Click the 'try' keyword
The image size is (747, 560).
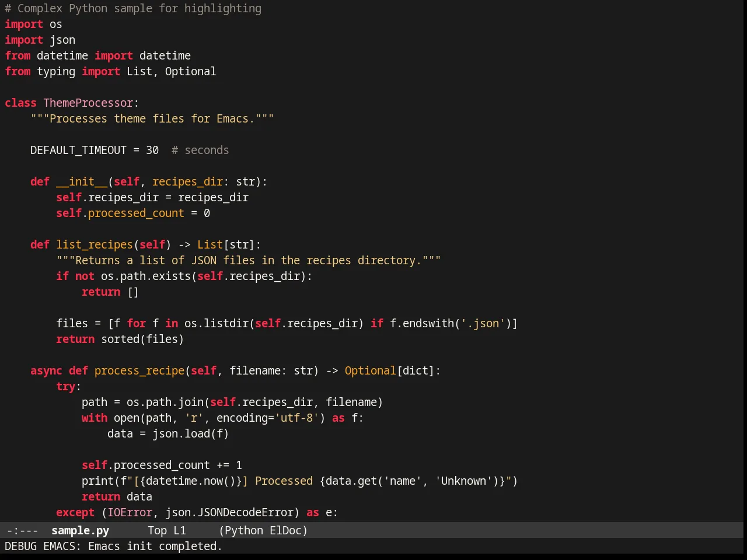65,386
